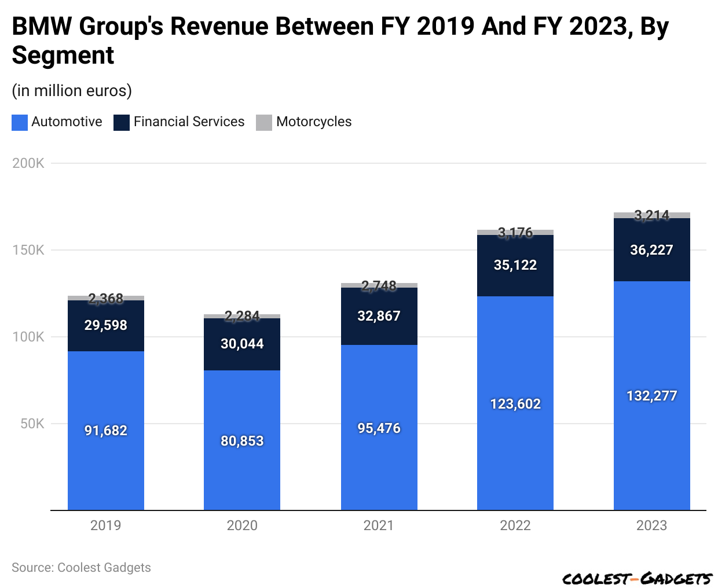This screenshot has height=588, width=718.
Task: Select the Motorcycles legend label
Action: [314, 122]
